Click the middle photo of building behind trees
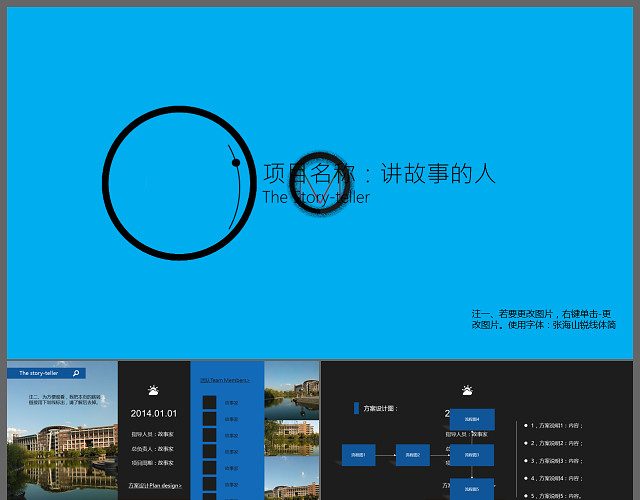Viewport: 640px width, 500px height. [292, 438]
